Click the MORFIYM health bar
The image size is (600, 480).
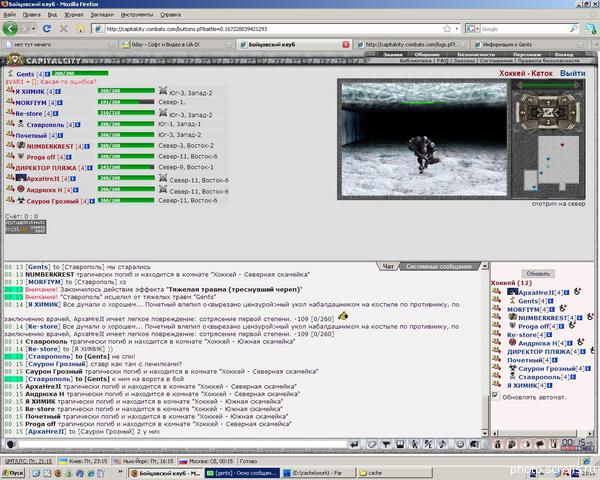point(126,102)
